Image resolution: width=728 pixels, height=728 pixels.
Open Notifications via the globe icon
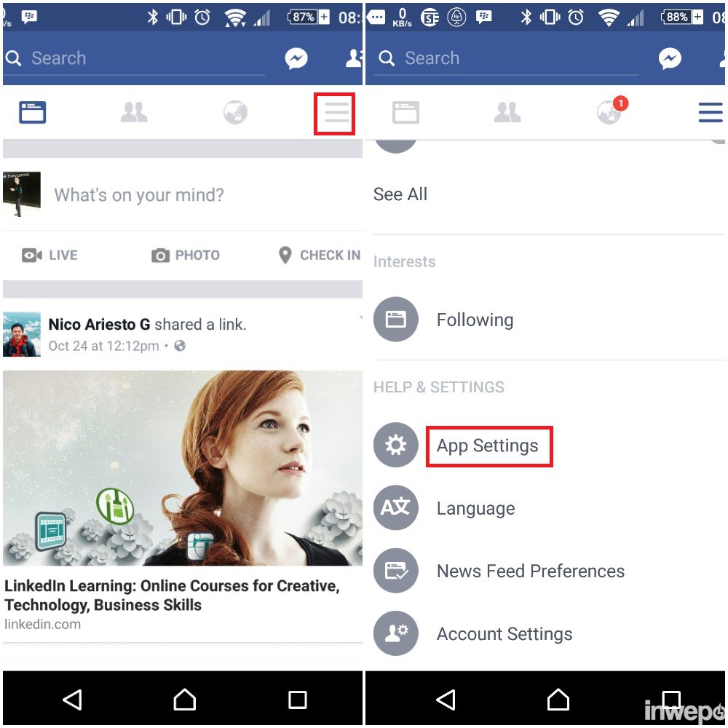(x=235, y=112)
